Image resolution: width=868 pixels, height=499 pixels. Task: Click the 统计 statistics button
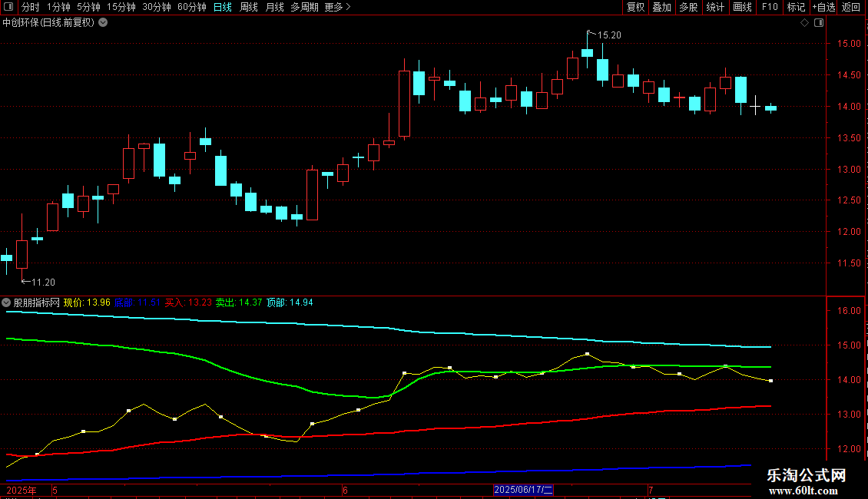point(715,7)
